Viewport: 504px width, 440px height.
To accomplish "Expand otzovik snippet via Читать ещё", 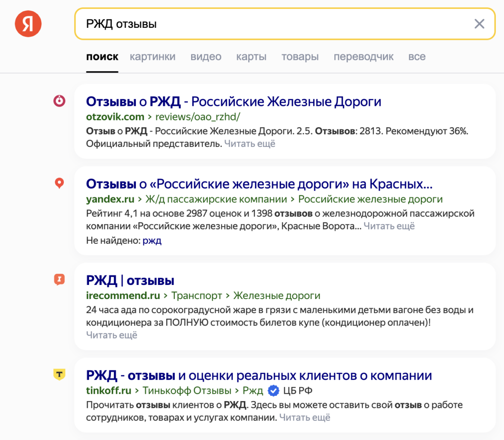I will pos(249,144).
